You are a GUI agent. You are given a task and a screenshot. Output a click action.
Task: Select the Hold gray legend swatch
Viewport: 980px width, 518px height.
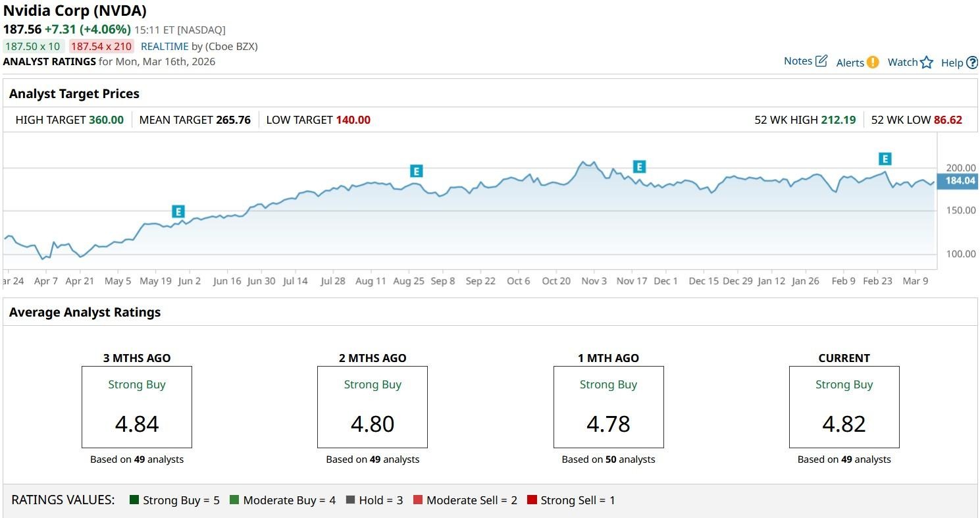pyautogui.click(x=350, y=500)
